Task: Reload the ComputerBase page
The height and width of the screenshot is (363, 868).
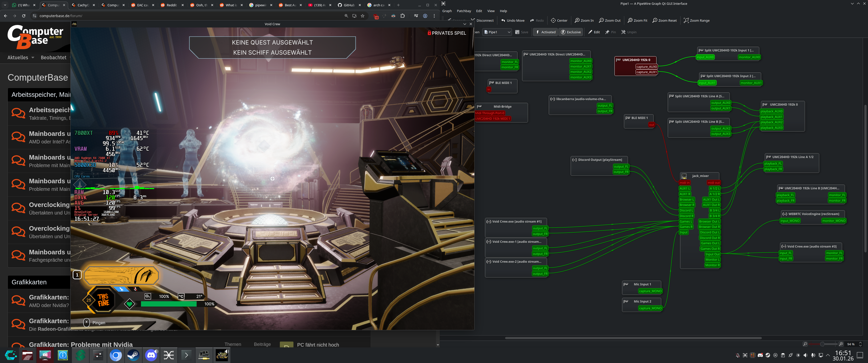Action: pos(23,16)
